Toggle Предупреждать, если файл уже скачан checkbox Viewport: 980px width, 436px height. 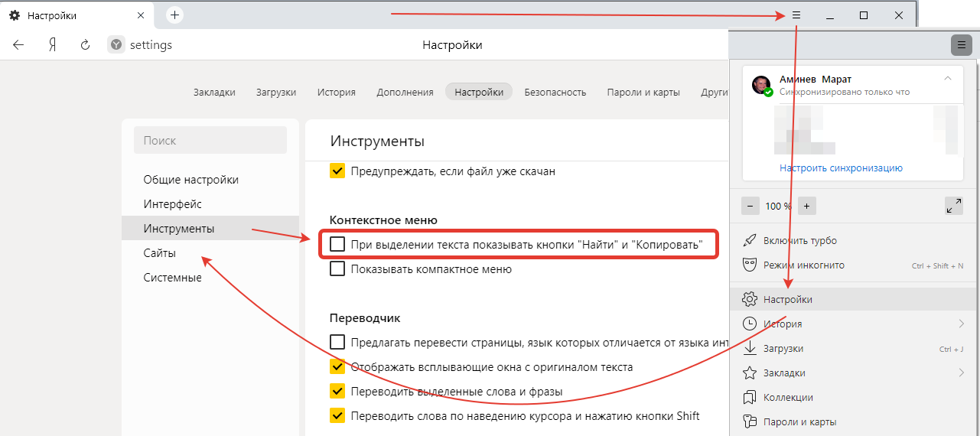pyautogui.click(x=337, y=171)
